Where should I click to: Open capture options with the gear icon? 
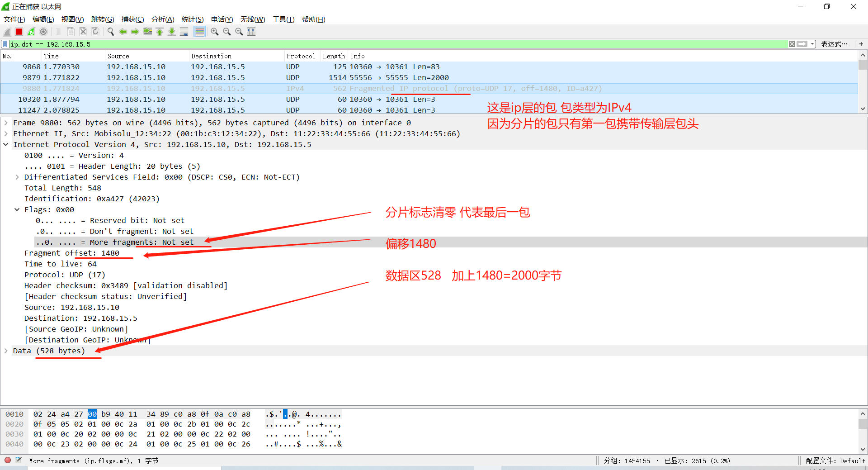point(43,32)
